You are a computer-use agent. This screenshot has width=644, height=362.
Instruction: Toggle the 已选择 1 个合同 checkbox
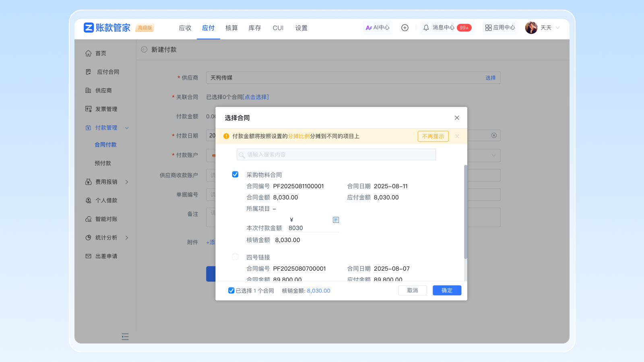pyautogui.click(x=231, y=290)
